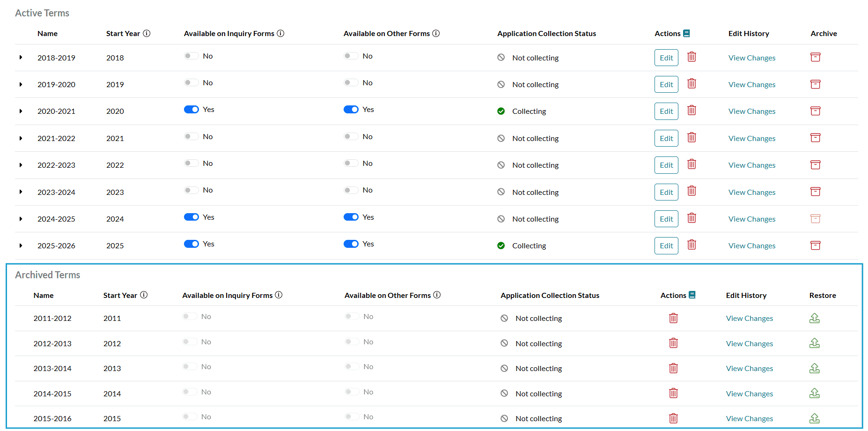
Task: Delete the 2018-2019 term via trash icon
Action: click(x=691, y=57)
